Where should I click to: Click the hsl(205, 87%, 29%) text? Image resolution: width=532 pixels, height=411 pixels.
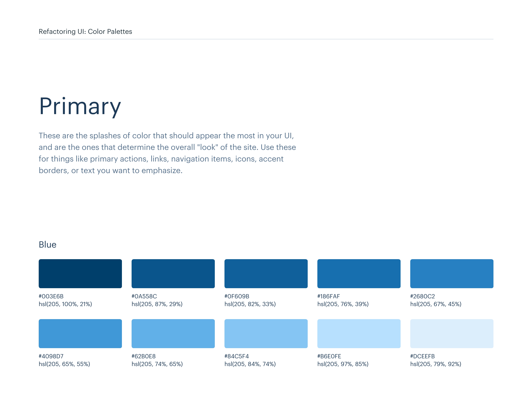coord(157,304)
